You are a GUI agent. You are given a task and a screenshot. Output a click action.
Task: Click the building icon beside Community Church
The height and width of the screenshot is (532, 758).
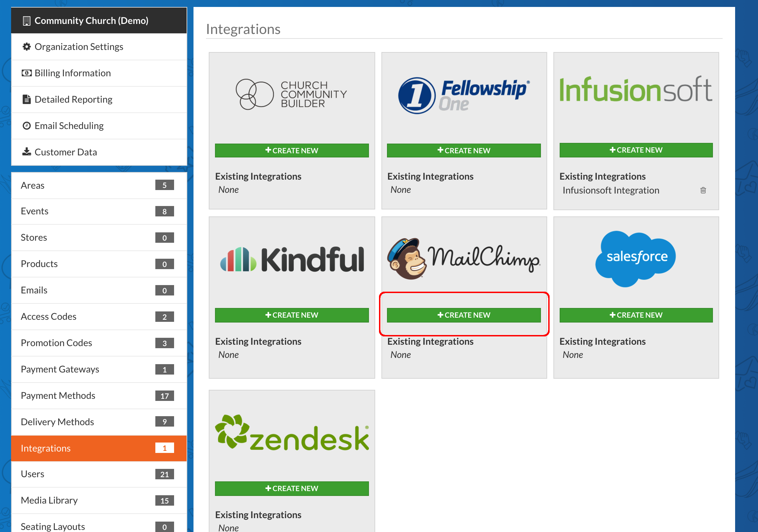[x=26, y=21]
